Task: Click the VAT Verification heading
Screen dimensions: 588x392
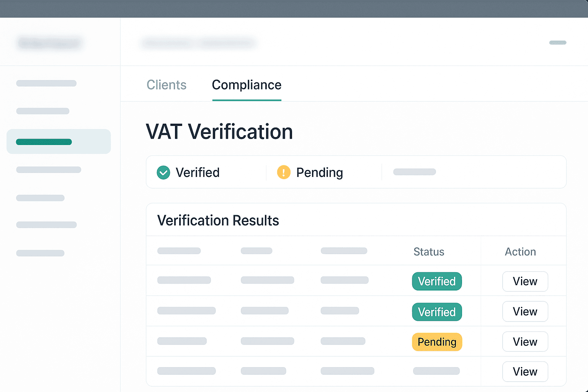Action: (x=219, y=132)
